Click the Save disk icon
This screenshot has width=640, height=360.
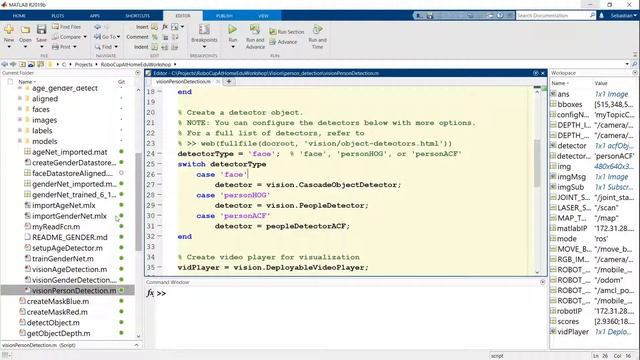41,29
